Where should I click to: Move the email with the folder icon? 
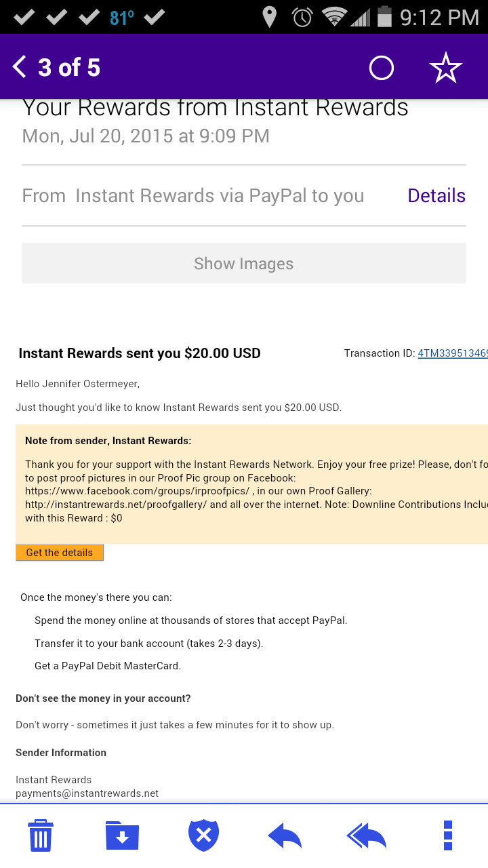(122, 835)
